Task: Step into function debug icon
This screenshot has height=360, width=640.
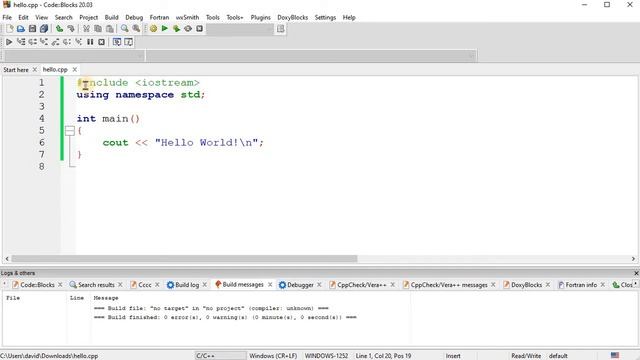Action: point(44,42)
